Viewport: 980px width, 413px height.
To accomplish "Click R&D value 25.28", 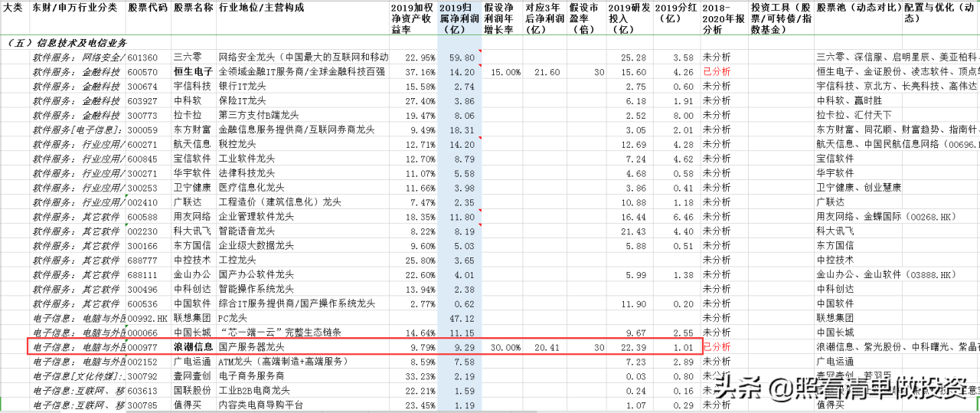I will pyautogui.click(x=634, y=57).
